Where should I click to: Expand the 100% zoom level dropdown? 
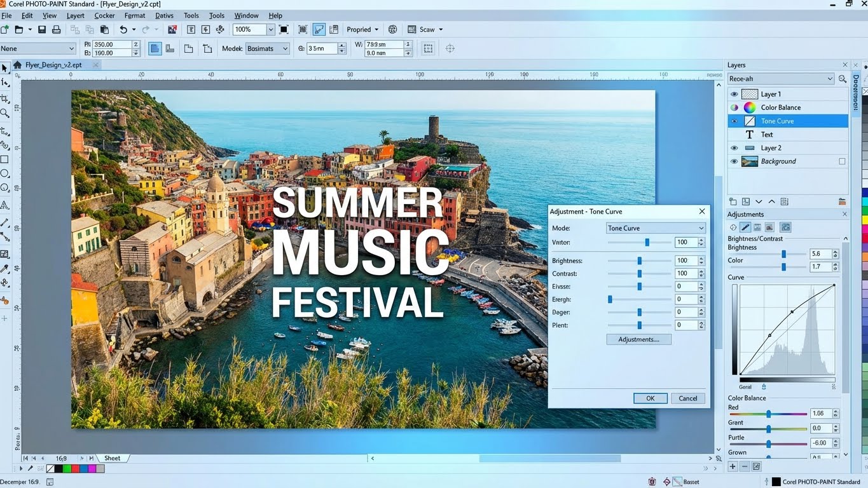click(x=270, y=30)
